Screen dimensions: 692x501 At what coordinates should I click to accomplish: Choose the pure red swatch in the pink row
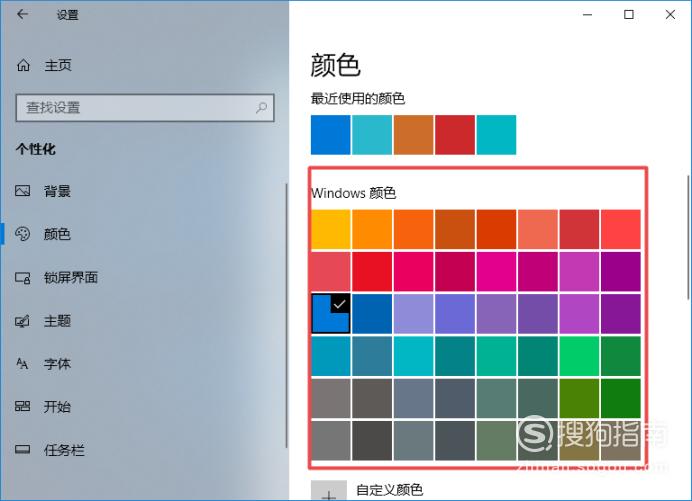click(x=372, y=272)
